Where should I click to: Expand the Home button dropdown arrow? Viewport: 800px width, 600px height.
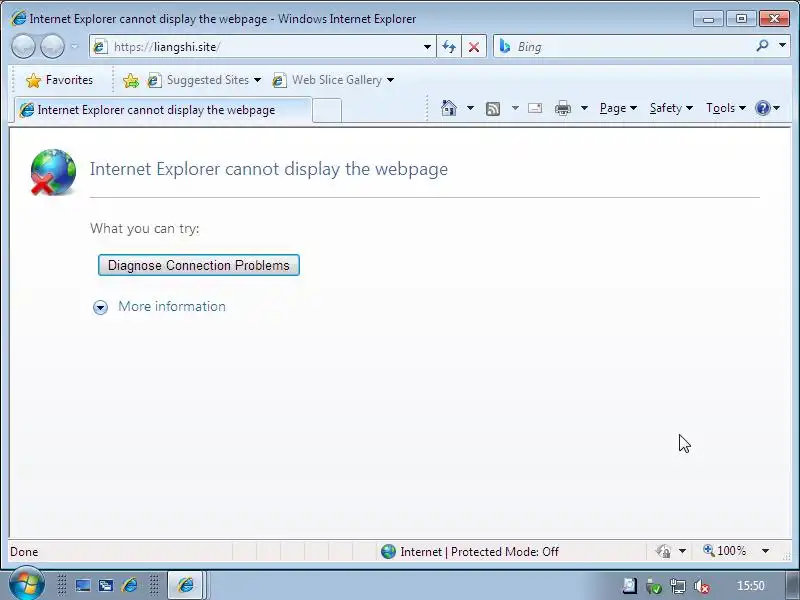[470, 108]
